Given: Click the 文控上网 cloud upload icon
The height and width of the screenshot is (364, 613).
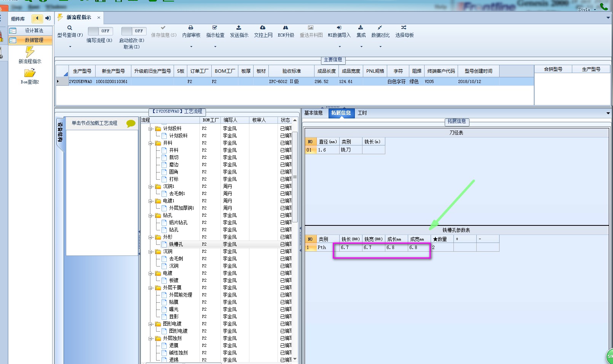Looking at the screenshot, I should pyautogui.click(x=263, y=28).
